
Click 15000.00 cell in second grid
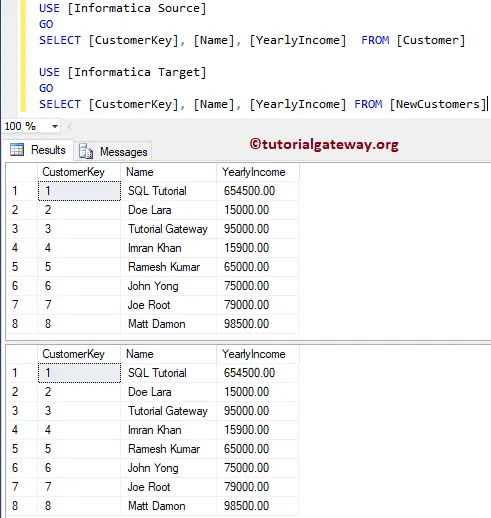tap(257, 392)
